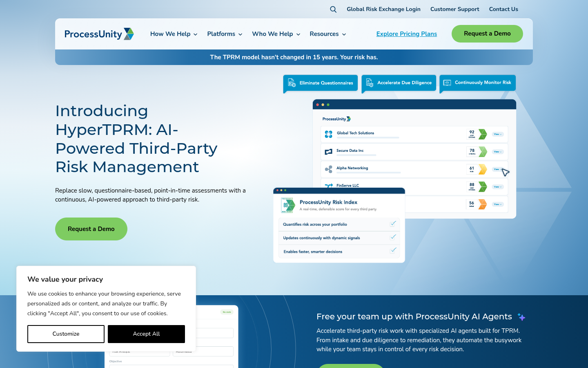
Task: Click the We value your privacy heading
Action: point(65,279)
